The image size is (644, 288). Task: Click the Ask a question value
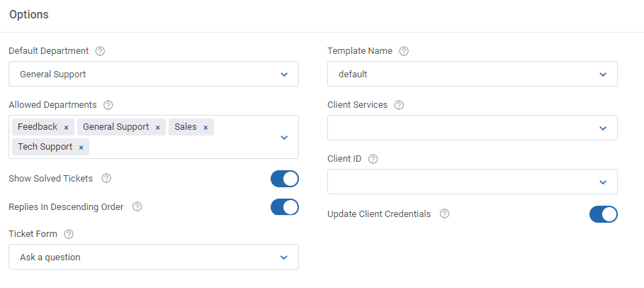(50, 257)
